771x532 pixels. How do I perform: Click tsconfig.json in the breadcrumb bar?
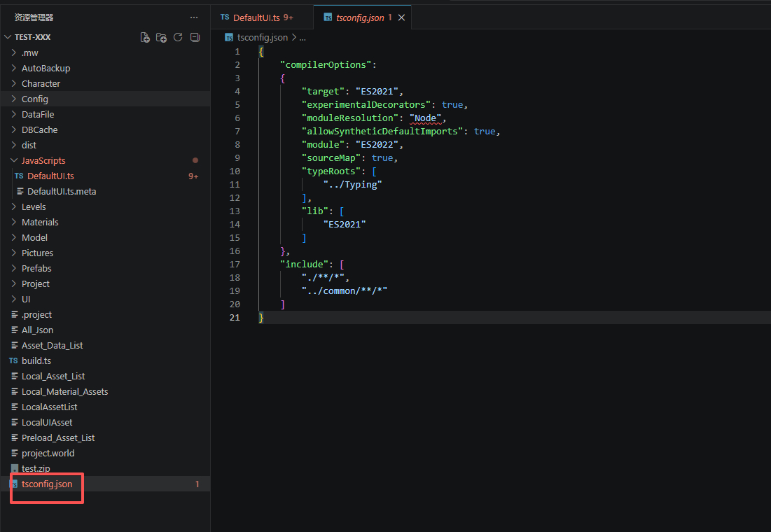(262, 38)
